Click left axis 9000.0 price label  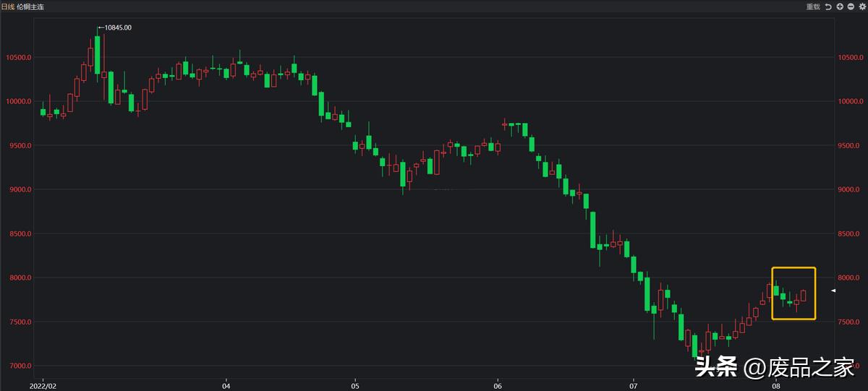[21, 189]
